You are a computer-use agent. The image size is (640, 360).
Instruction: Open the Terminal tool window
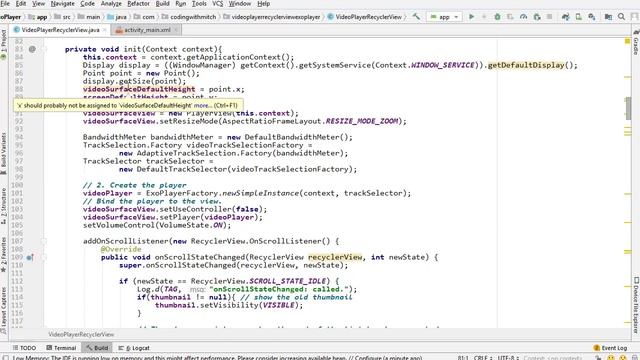pos(61,348)
